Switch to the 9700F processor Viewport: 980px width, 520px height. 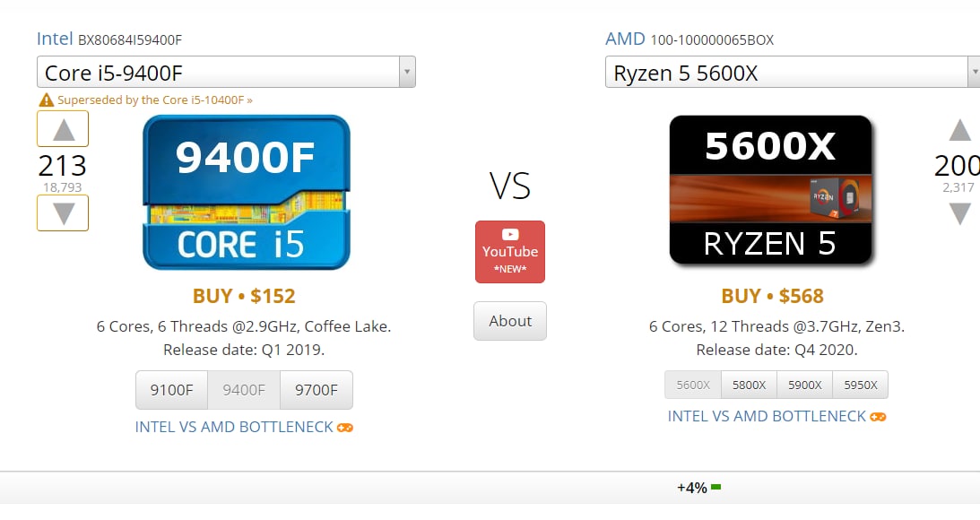tap(317, 390)
